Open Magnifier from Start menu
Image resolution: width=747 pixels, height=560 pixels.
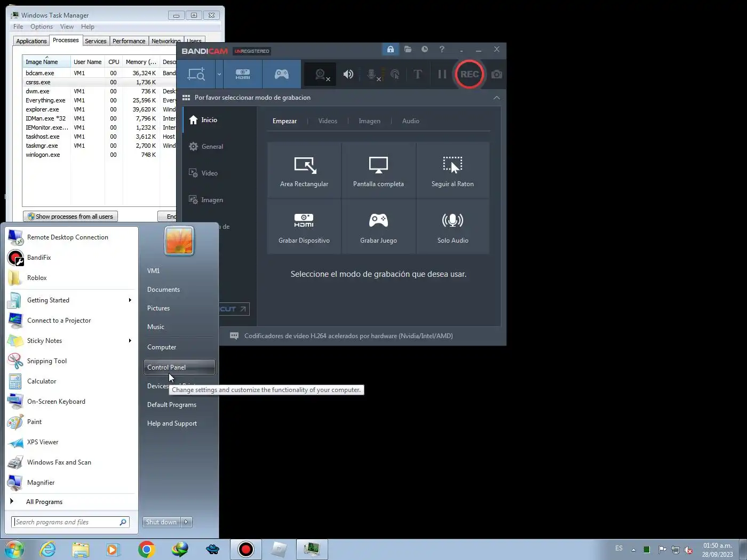point(71,483)
